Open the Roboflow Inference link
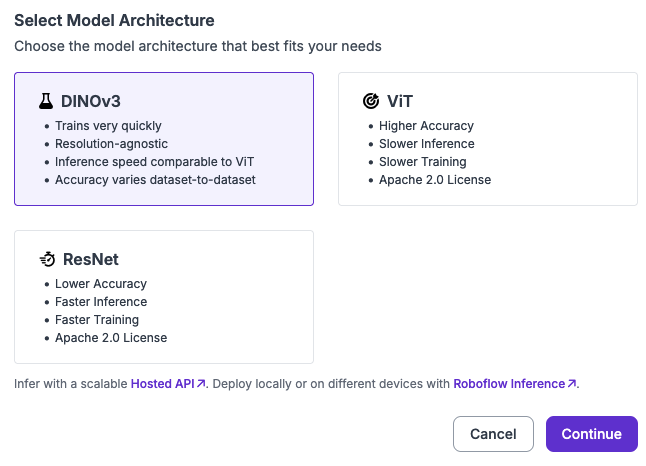This screenshot has width=646, height=466. pyautogui.click(x=509, y=383)
